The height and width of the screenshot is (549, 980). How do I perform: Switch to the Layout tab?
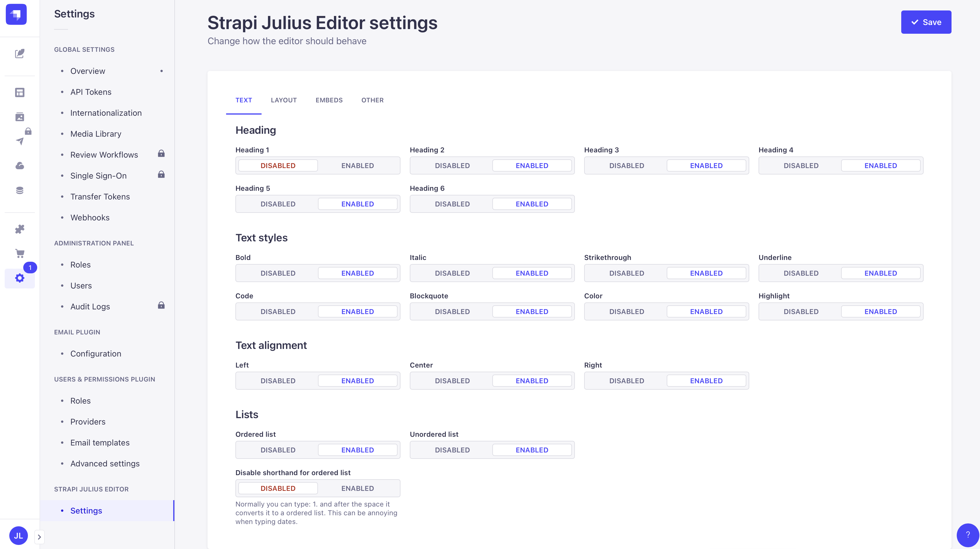(283, 100)
